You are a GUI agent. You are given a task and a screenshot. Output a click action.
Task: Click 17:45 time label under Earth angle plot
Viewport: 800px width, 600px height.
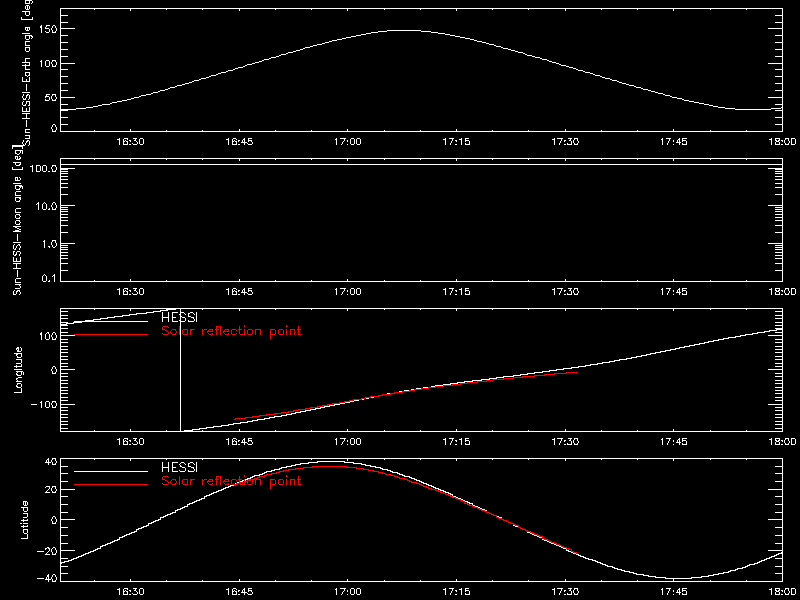[x=673, y=142]
